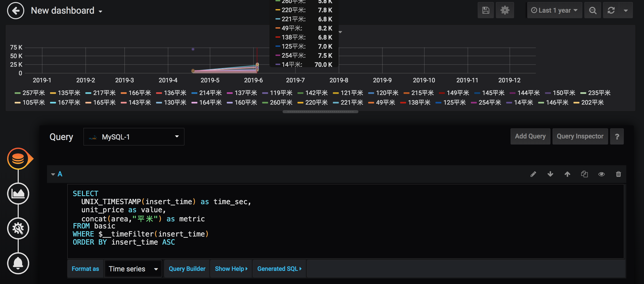Image resolution: width=644 pixels, height=284 pixels.
Task: Zoom out time range with magnifier icon
Action: (x=593, y=10)
